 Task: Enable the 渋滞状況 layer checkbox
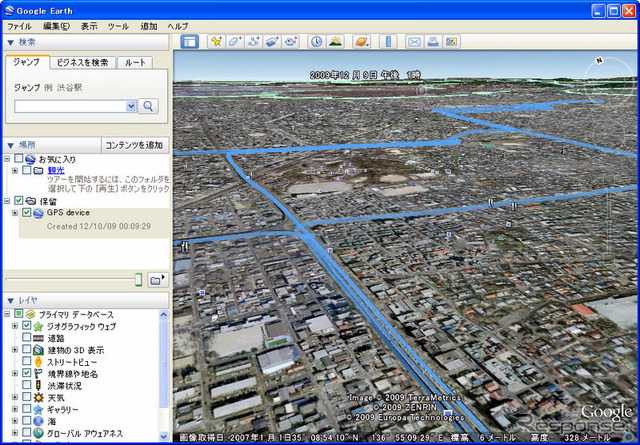click(27, 385)
